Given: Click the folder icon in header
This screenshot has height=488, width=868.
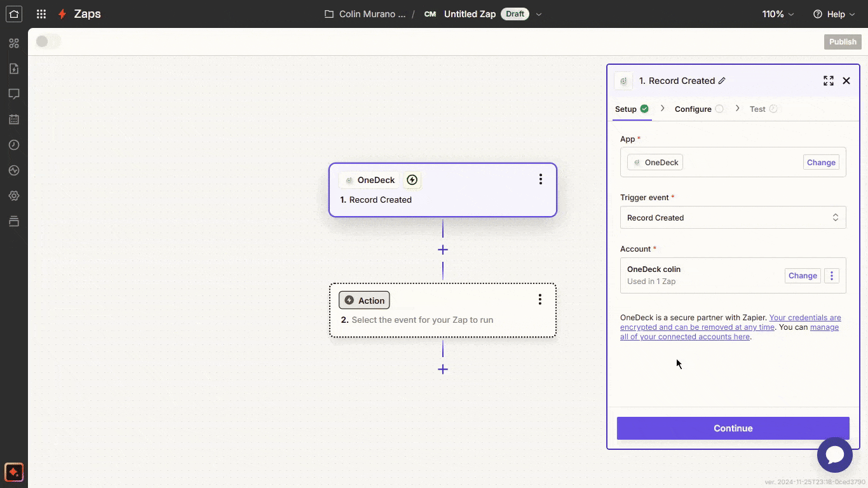Looking at the screenshot, I should (x=329, y=14).
